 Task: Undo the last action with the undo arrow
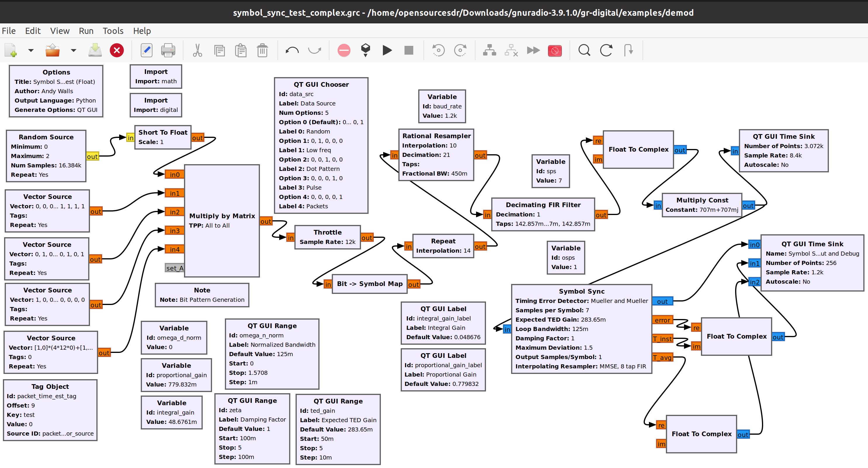point(292,51)
